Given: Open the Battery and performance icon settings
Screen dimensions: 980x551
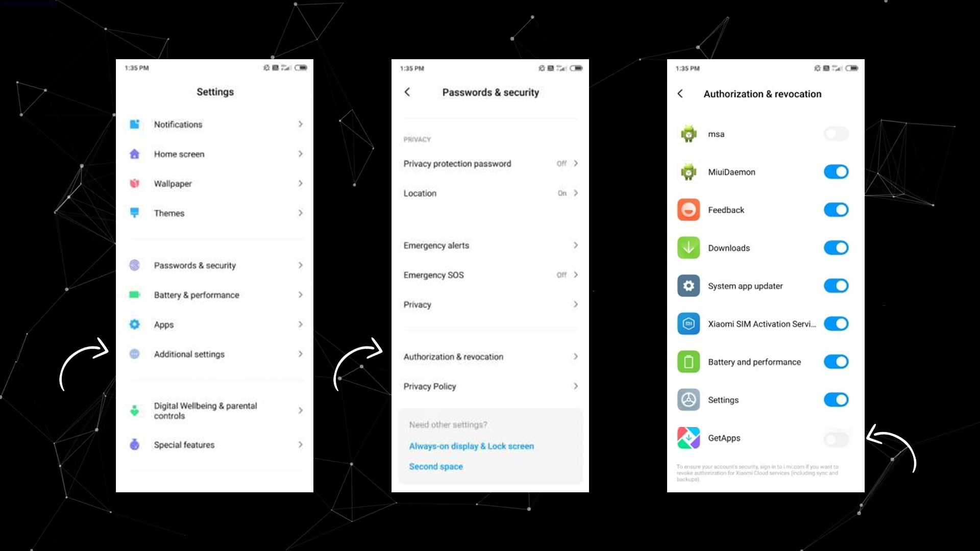Looking at the screenshot, I should 689,362.
